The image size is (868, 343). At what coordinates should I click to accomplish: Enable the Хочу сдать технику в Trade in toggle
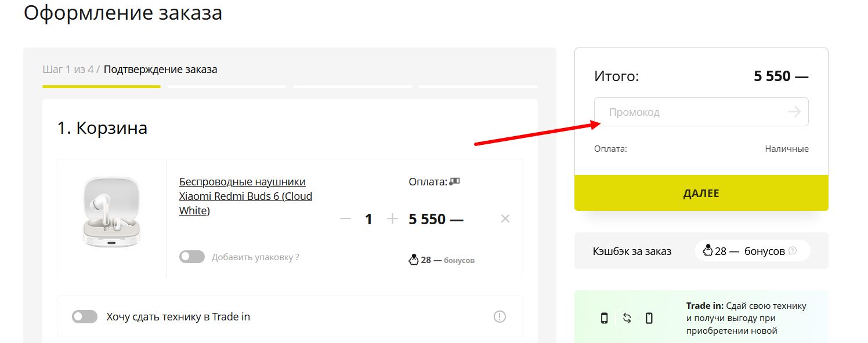[85, 316]
